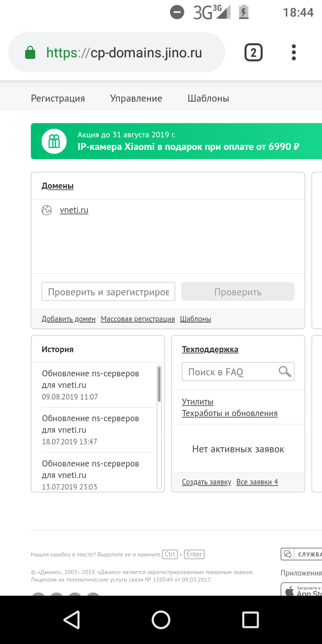Image resolution: width=322 pixels, height=644 pixels.
Task: Click the Добавить домен link
Action: [68, 319]
